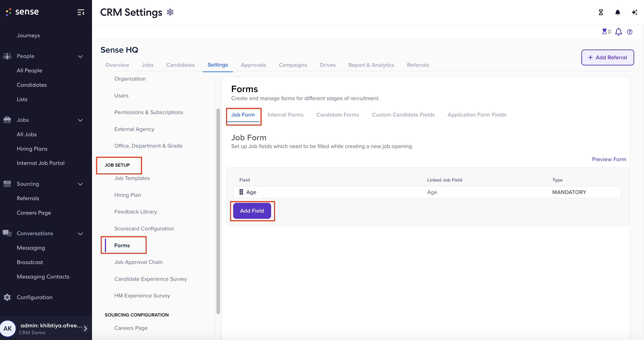Collapse the Jobs section chevron
644x340 pixels.
click(80, 120)
